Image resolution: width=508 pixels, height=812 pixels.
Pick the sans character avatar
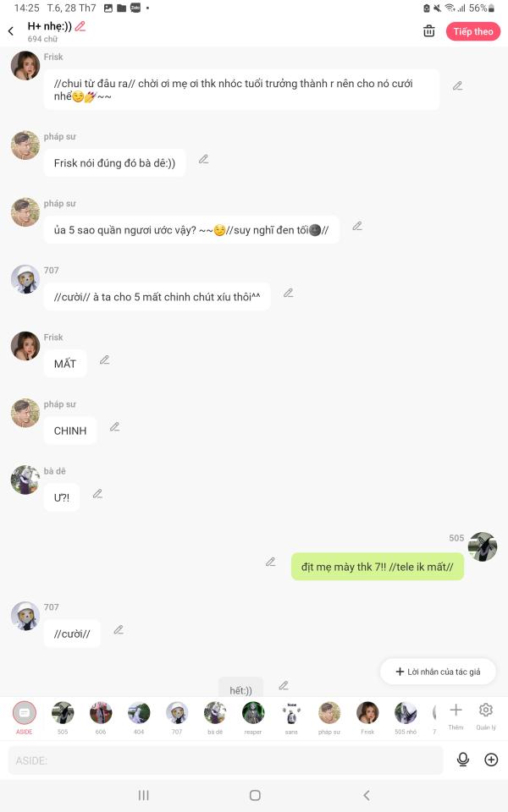click(x=291, y=717)
